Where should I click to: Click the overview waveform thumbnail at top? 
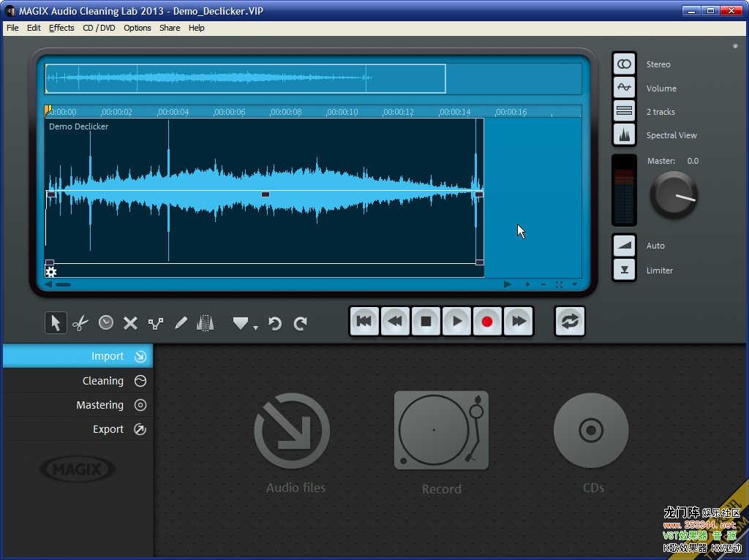tap(246, 78)
